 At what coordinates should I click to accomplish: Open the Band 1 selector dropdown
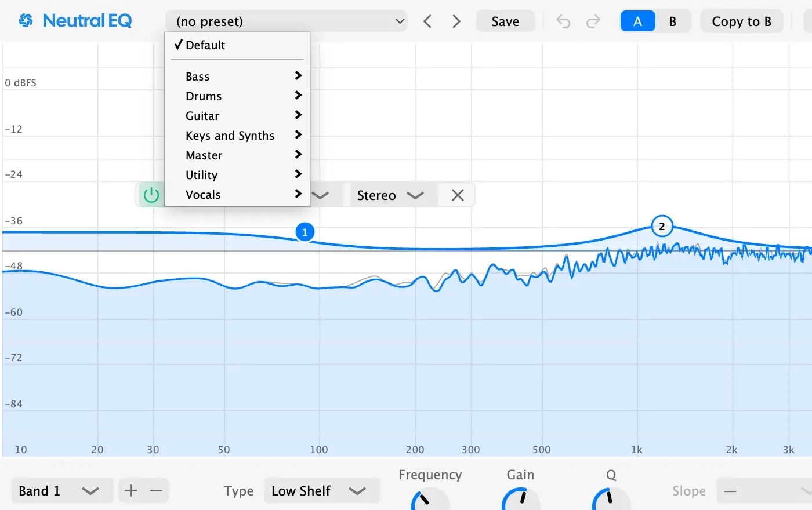coord(57,491)
